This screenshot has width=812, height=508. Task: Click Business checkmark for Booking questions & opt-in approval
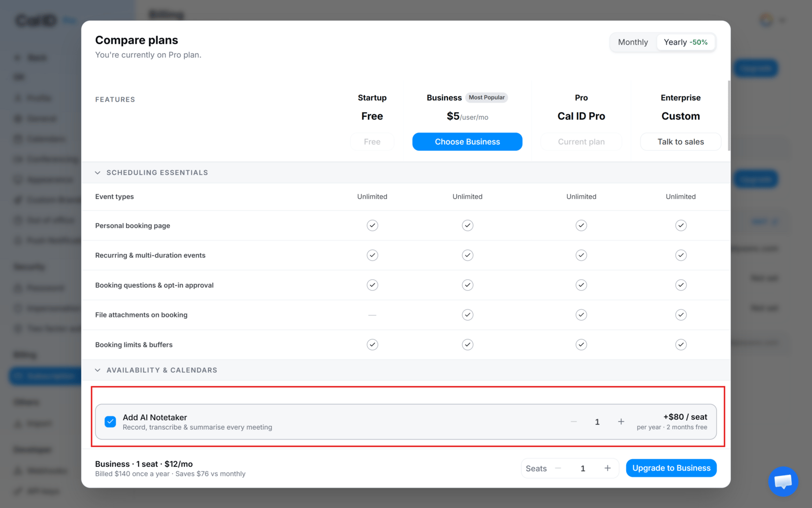pos(467,285)
